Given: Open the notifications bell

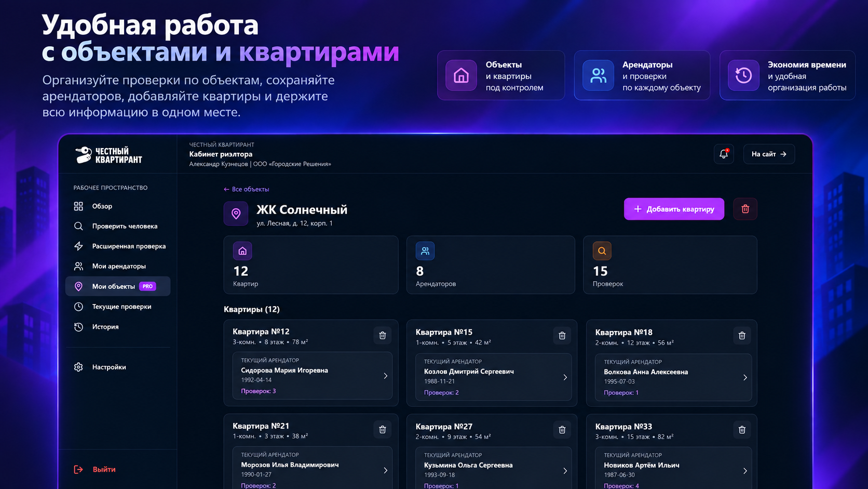Looking at the screenshot, I should pos(724,154).
